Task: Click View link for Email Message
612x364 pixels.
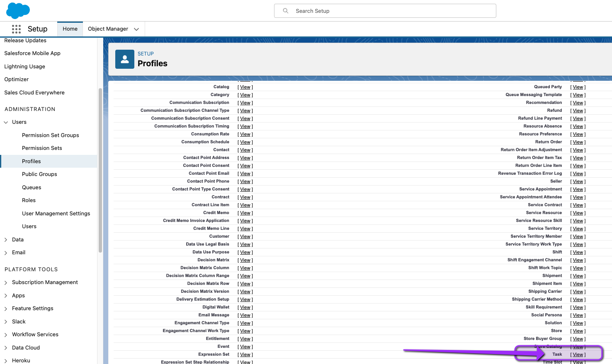Action: click(245, 315)
